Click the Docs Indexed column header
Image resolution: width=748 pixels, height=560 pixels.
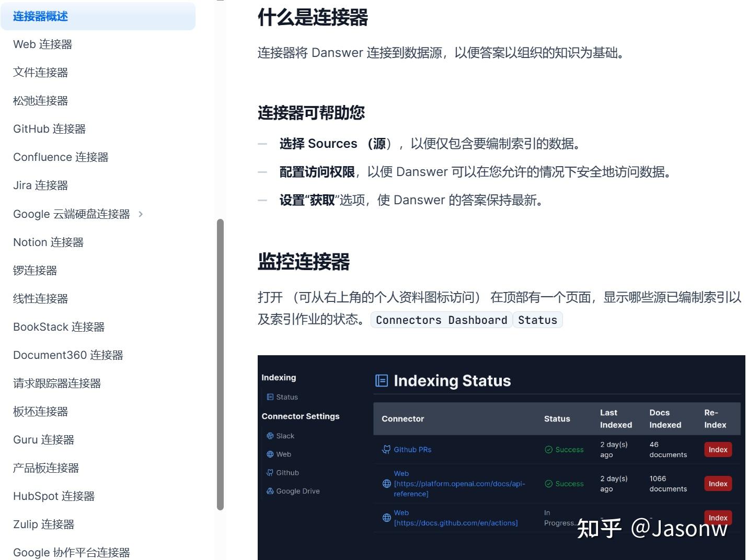tap(665, 419)
